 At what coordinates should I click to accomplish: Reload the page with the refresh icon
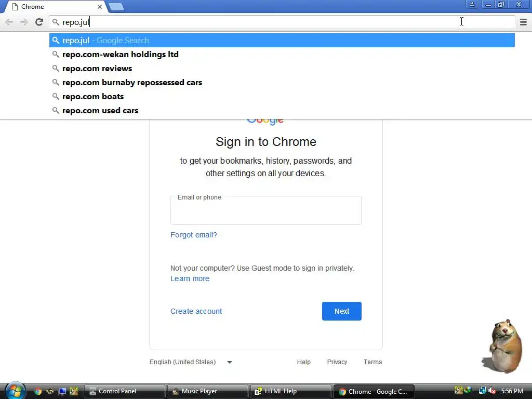coord(39,22)
